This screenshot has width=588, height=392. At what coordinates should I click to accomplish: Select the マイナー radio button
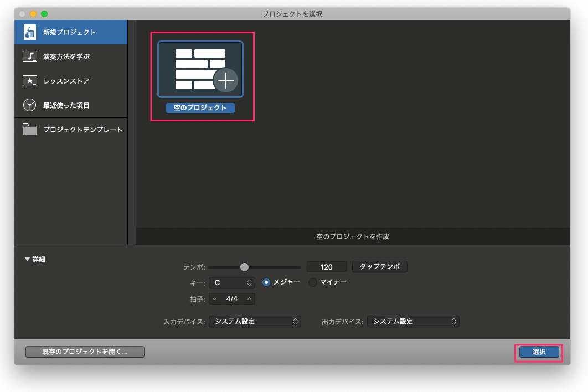point(312,282)
